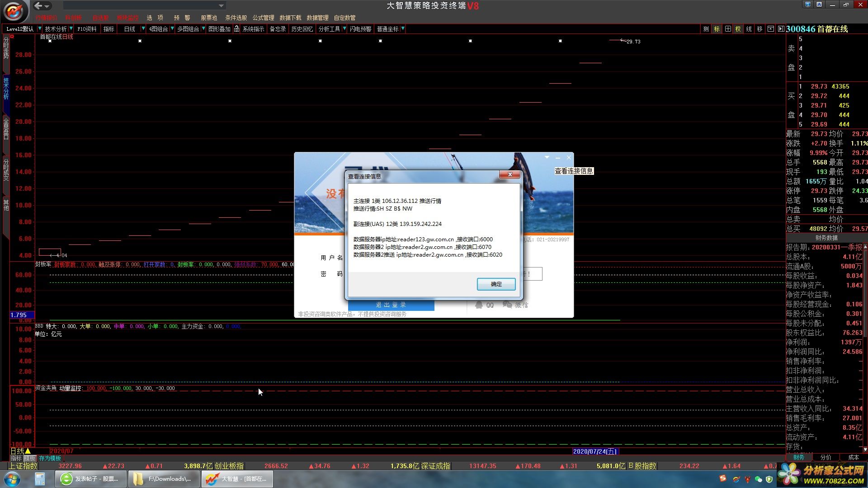Expand the 多图组合 dropdown arrow
868x488 pixels.
tap(203, 28)
